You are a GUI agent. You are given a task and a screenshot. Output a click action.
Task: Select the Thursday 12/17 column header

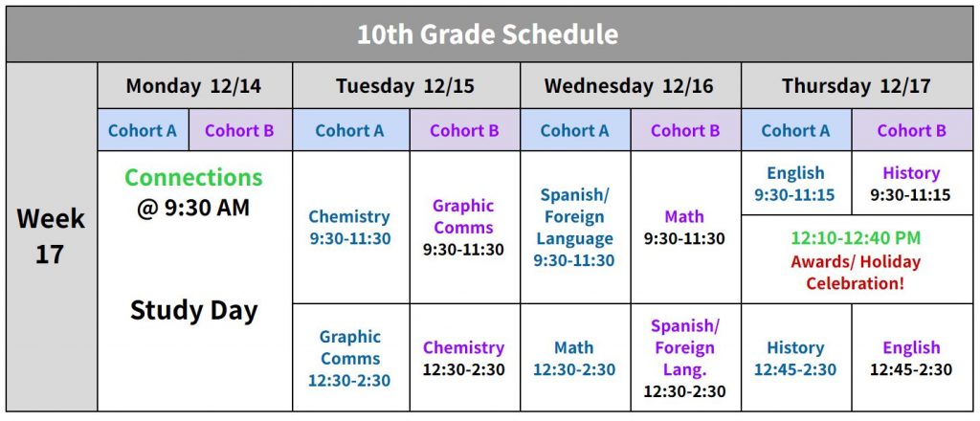click(x=856, y=86)
